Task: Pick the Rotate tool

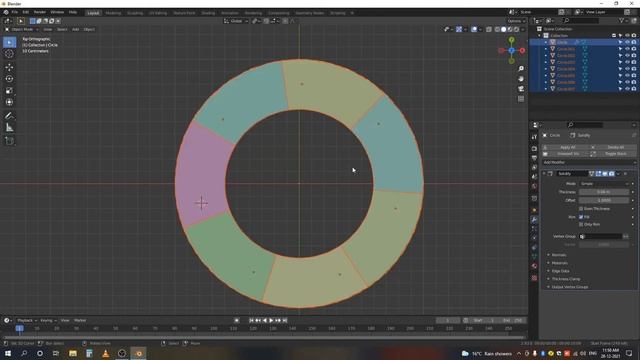Action: click(9, 79)
